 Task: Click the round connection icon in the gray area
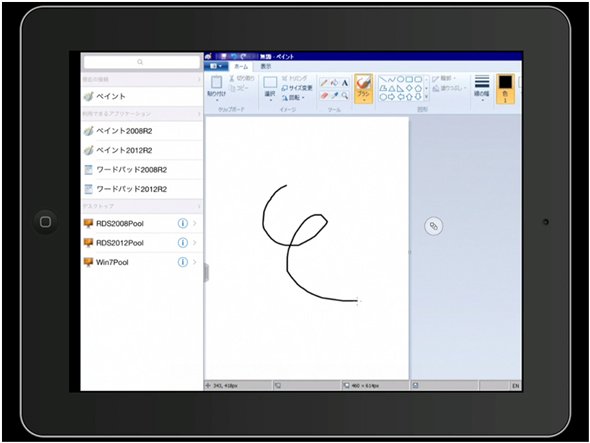(433, 226)
